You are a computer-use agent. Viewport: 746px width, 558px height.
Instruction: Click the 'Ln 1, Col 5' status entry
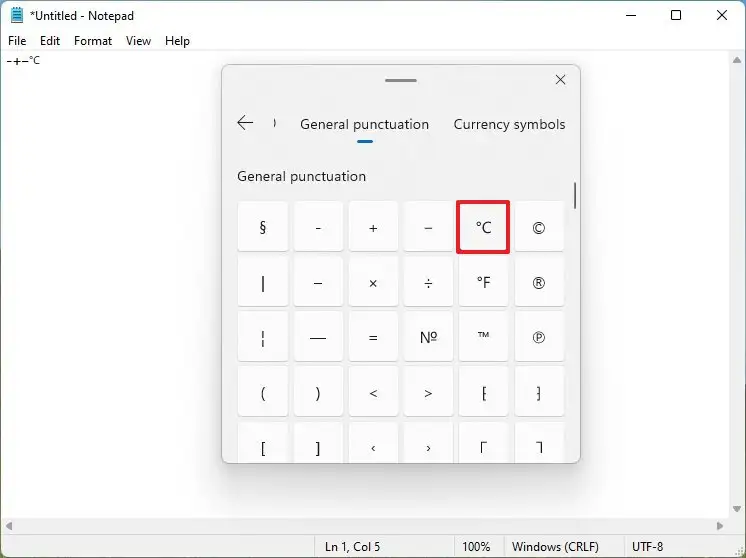(353, 547)
